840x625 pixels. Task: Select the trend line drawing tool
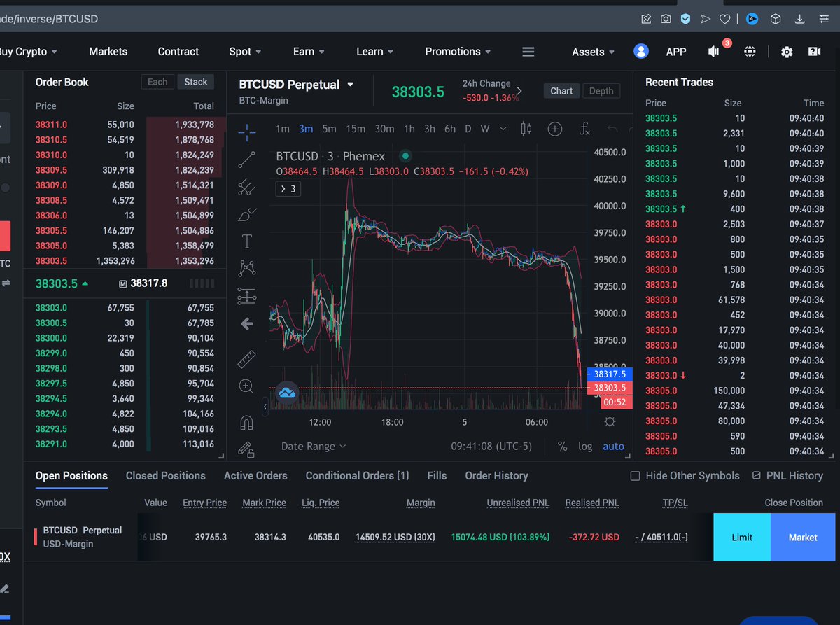click(246, 160)
